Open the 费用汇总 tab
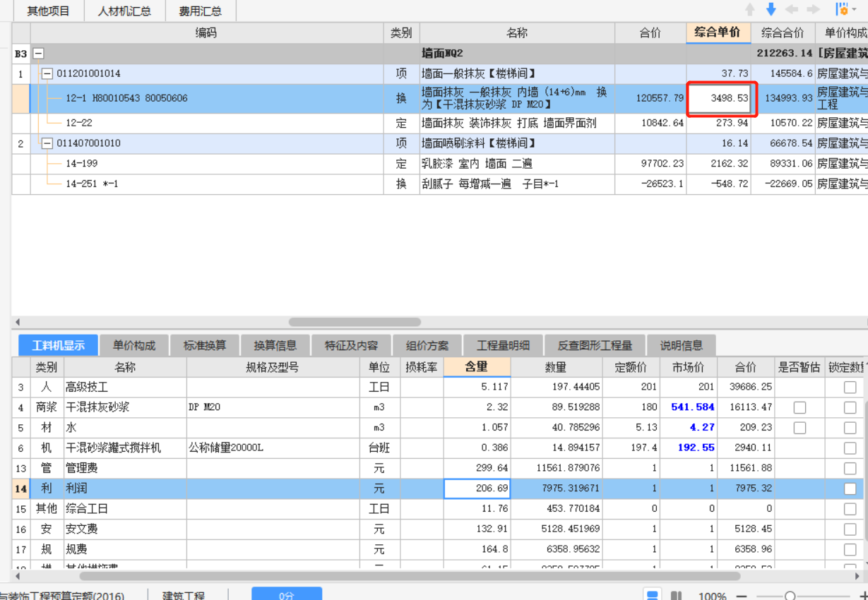Image resolution: width=868 pixels, height=600 pixels. point(200,11)
